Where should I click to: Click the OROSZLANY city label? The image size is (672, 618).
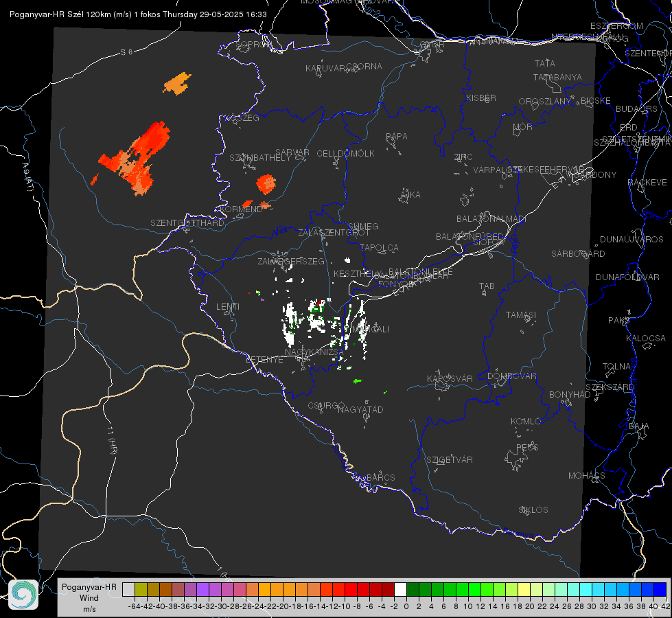545,102
